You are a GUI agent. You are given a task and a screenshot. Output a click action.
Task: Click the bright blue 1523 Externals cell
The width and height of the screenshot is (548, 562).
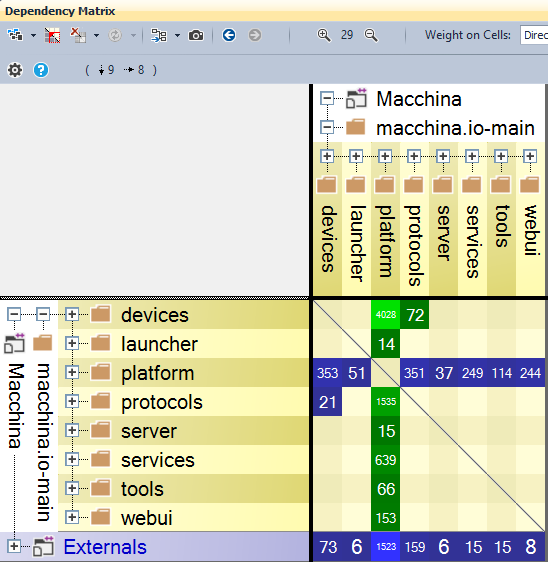point(385,547)
